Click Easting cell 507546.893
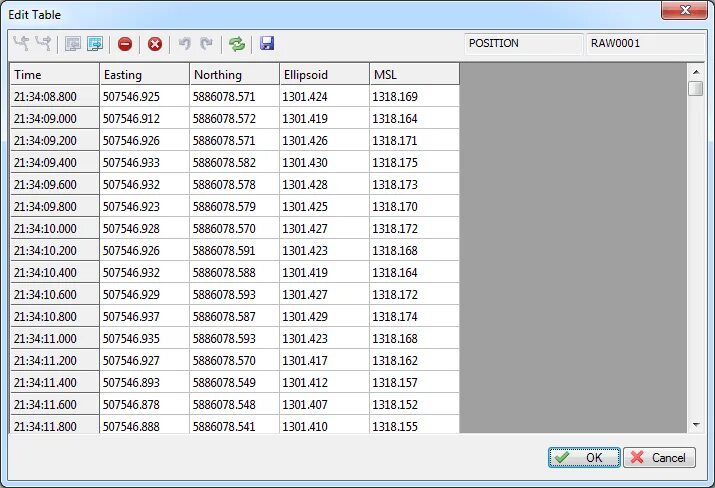Image resolution: width=715 pixels, height=488 pixels. (x=145, y=382)
